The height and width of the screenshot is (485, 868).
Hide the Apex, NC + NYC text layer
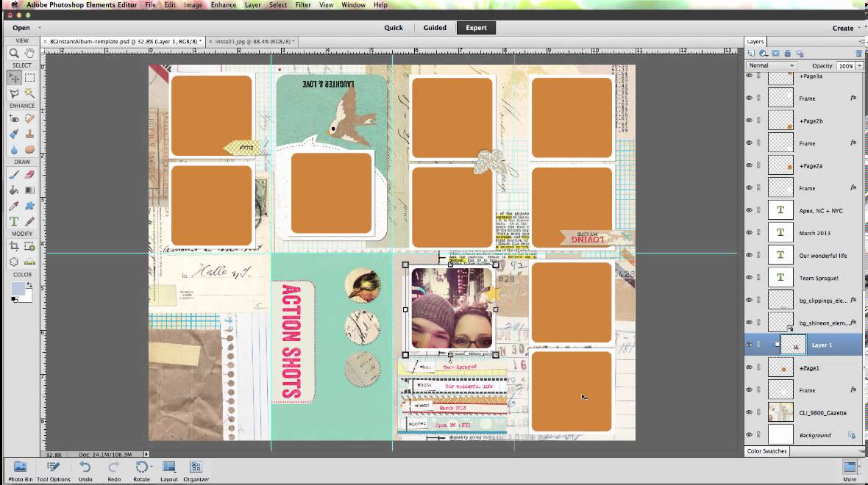[749, 210]
